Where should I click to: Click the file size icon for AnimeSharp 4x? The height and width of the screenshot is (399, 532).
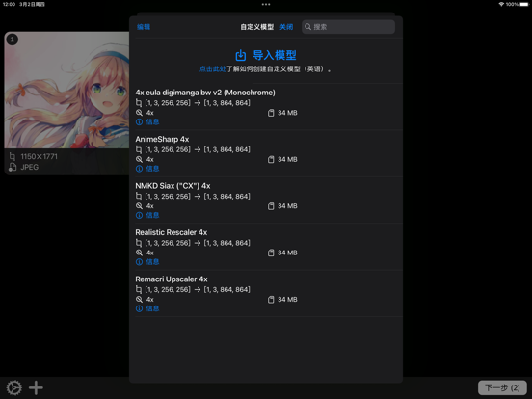tap(271, 159)
